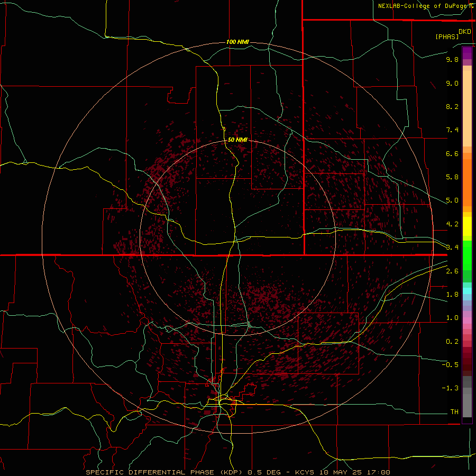Click the 4.2 legend value
Viewport: 476px width, 476px height.
[452, 224]
